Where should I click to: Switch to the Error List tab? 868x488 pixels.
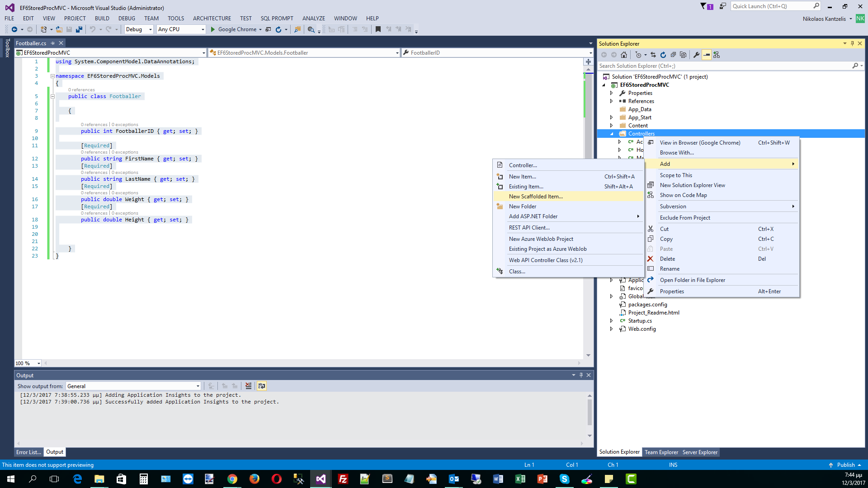coord(28,452)
